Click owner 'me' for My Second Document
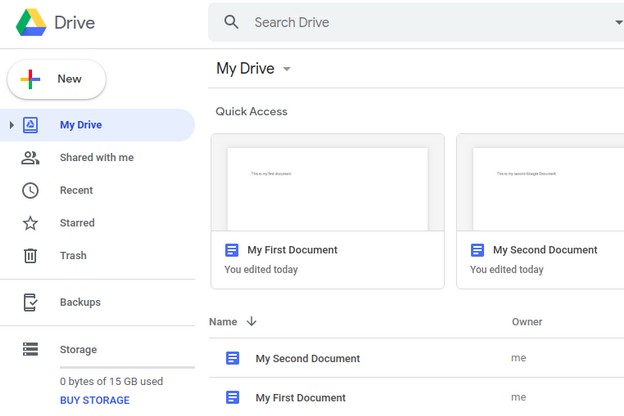 click(519, 358)
